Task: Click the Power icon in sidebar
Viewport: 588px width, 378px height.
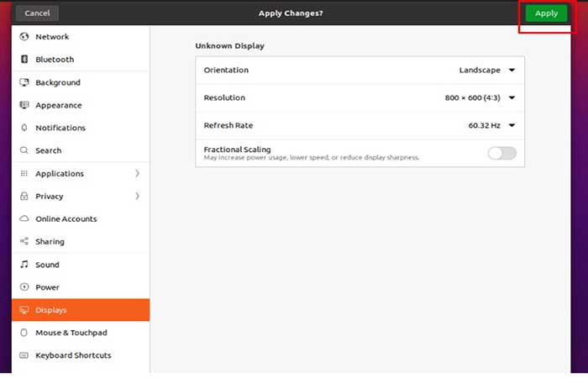Action: (24, 287)
